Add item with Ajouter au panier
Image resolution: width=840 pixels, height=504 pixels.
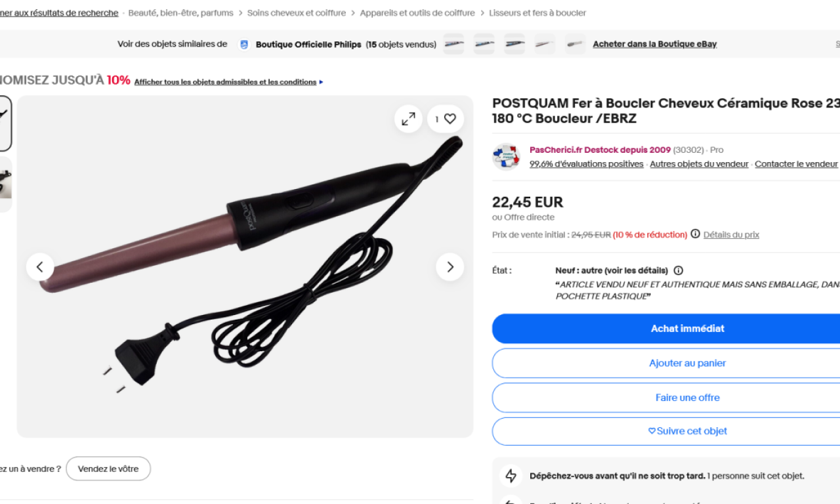tap(687, 363)
